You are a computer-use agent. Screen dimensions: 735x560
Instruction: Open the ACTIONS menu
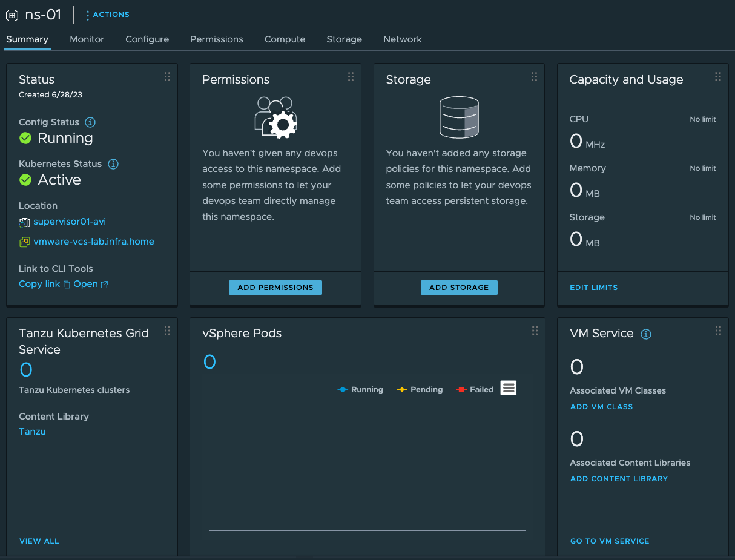coord(107,15)
